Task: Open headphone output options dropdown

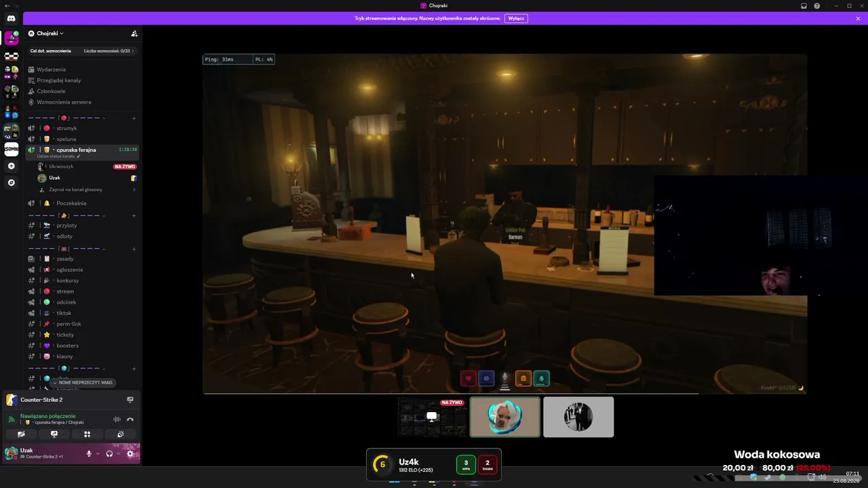Action: (118, 453)
